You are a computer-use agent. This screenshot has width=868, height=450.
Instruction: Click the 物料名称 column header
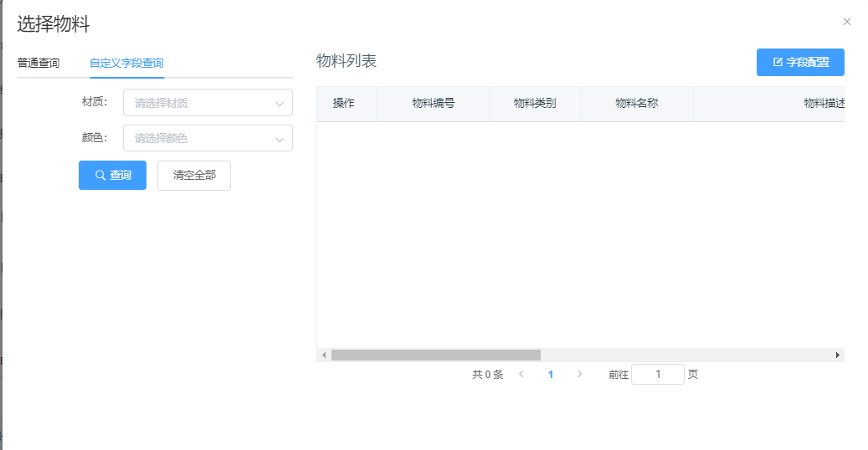point(637,104)
